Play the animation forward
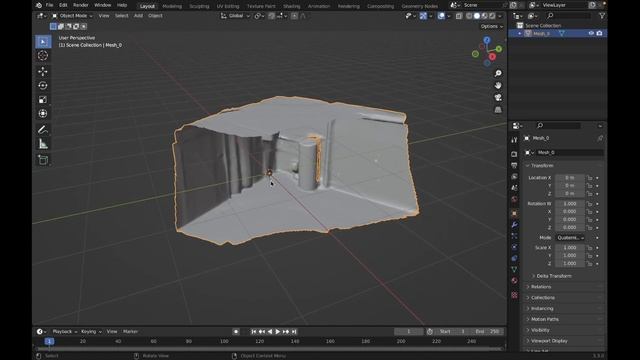 tap(278, 332)
